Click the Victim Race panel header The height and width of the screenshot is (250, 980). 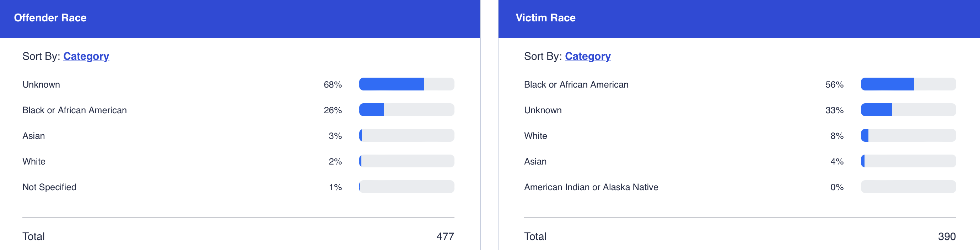click(545, 18)
